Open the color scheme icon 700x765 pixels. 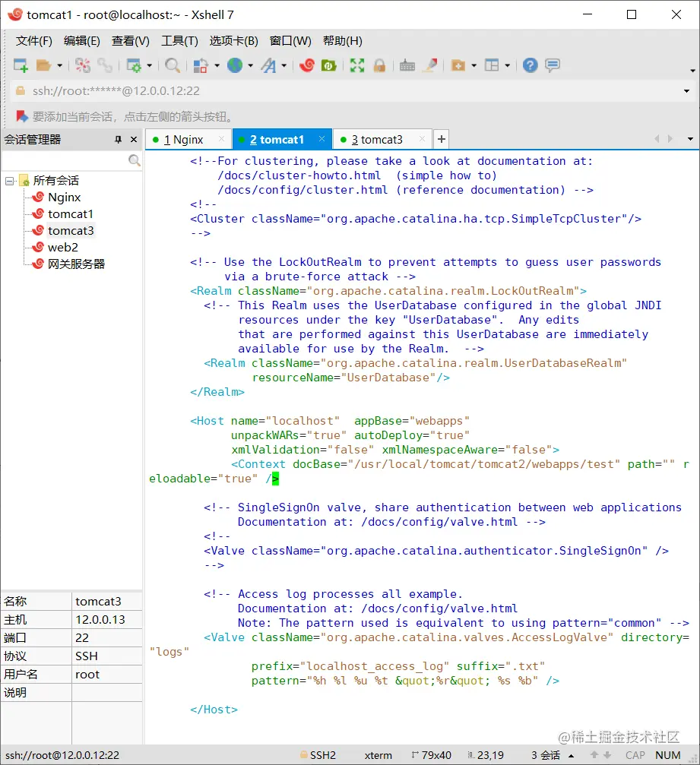point(201,65)
